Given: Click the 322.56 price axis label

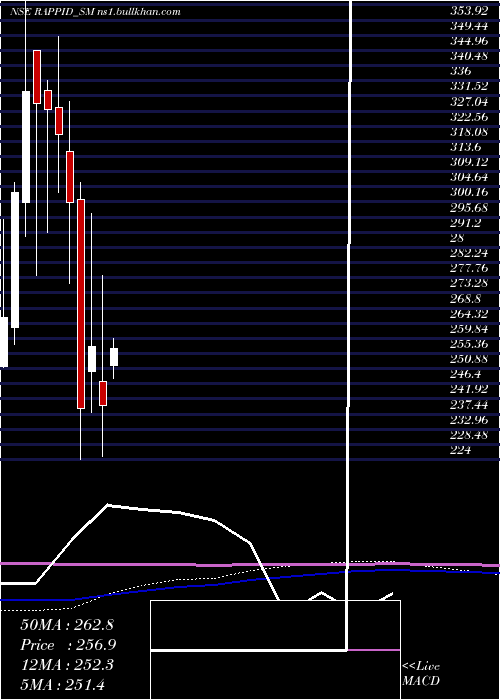Looking at the screenshot, I should (x=469, y=117).
